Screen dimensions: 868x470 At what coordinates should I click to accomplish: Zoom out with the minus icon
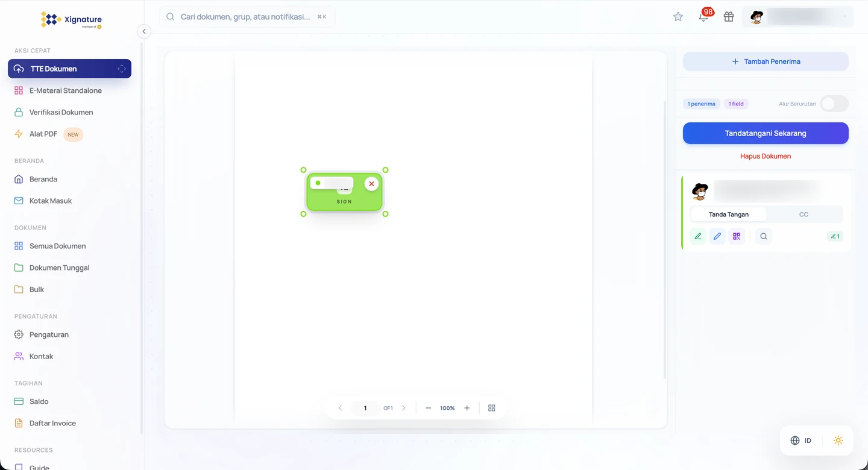(429, 408)
